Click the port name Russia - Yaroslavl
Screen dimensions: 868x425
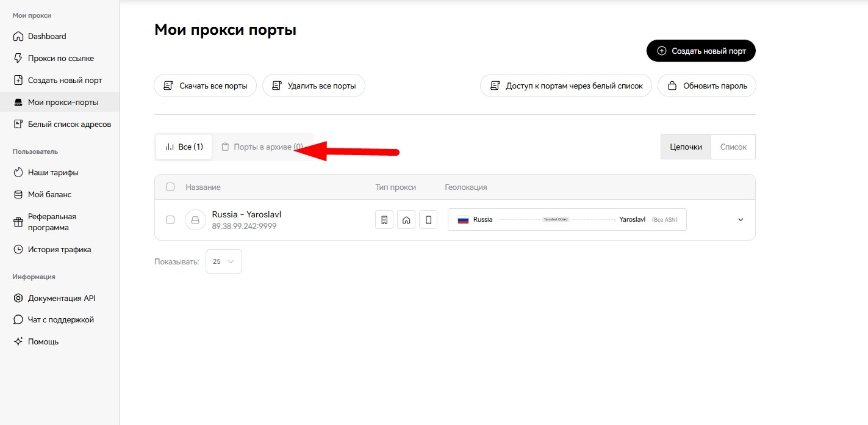[246, 214]
